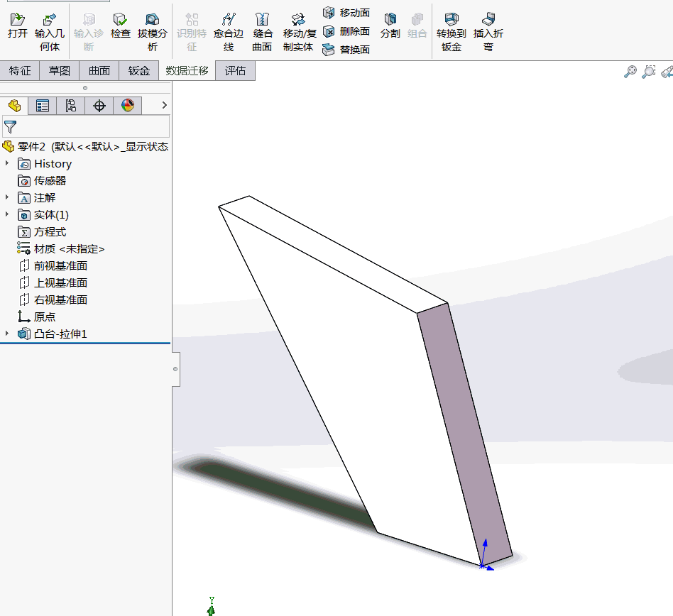Open the FeatureManager design tree tab
Image resolution: width=673 pixels, height=616 pixels.
pos(14,106)
